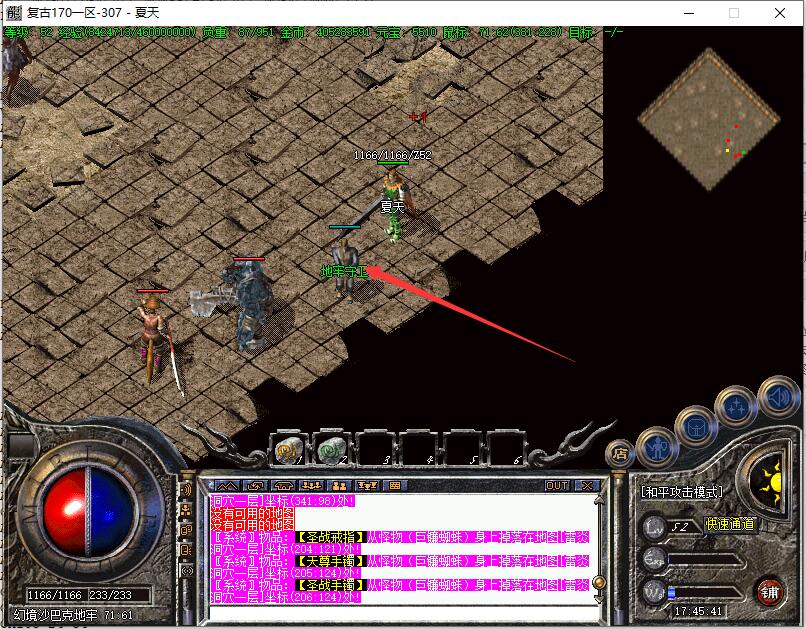The image size is (806, 629).
Task: Click the 地牢守卫 dungeon guard NPC
Action: [x=344, y=269]
